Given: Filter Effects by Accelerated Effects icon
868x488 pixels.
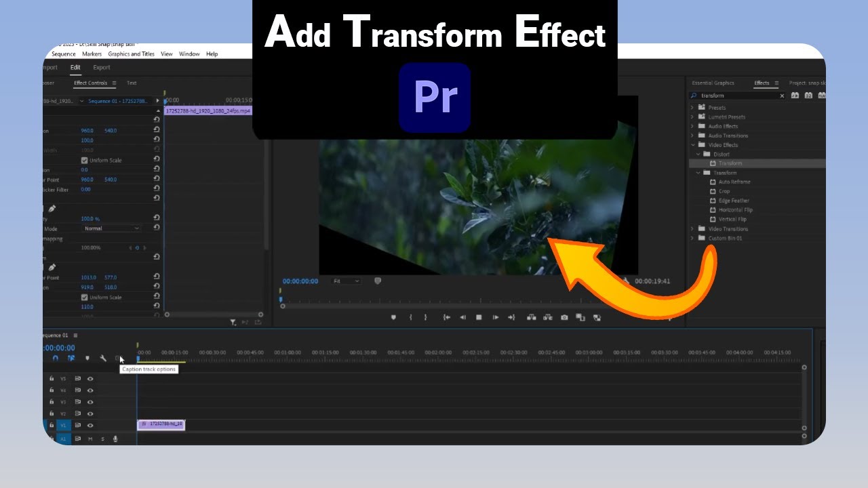Looking at the screenshot, I should point(795,96).
